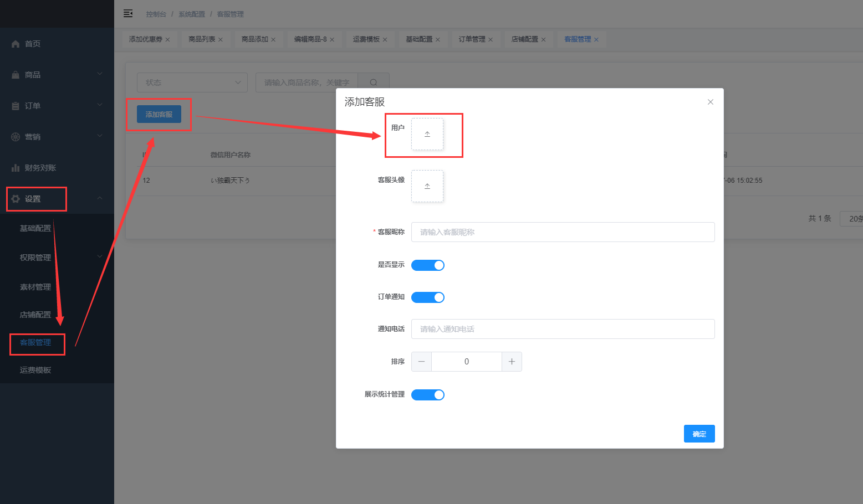Toggle the 订单通知 switch
The width and height of the screenshot is (863, 504).
pos(428,297)
